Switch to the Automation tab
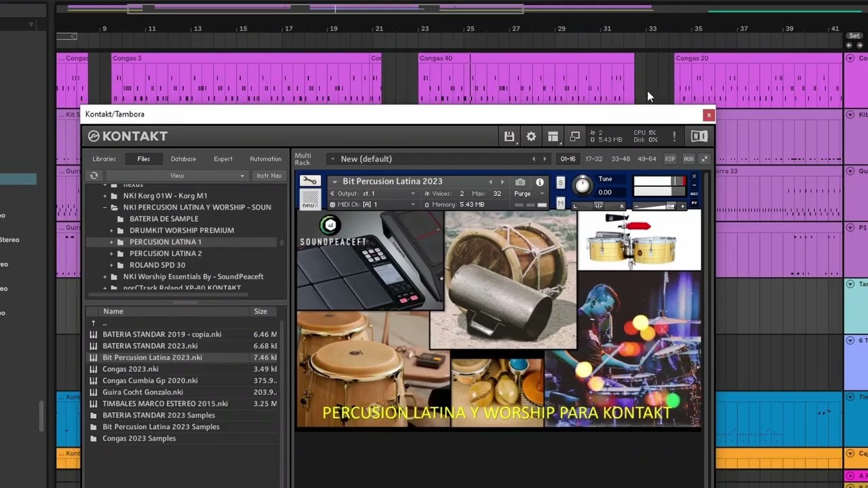The image size is (868, 488). pos(265,159)
